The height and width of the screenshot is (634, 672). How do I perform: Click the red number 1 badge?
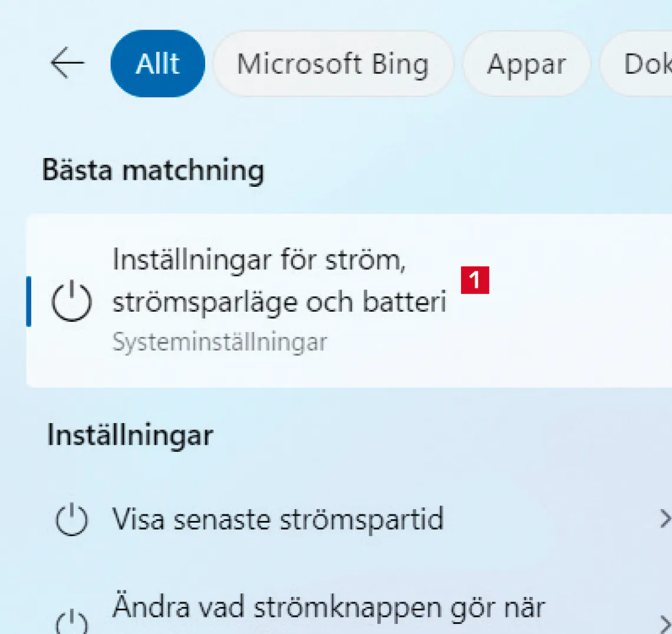[475, 280]
